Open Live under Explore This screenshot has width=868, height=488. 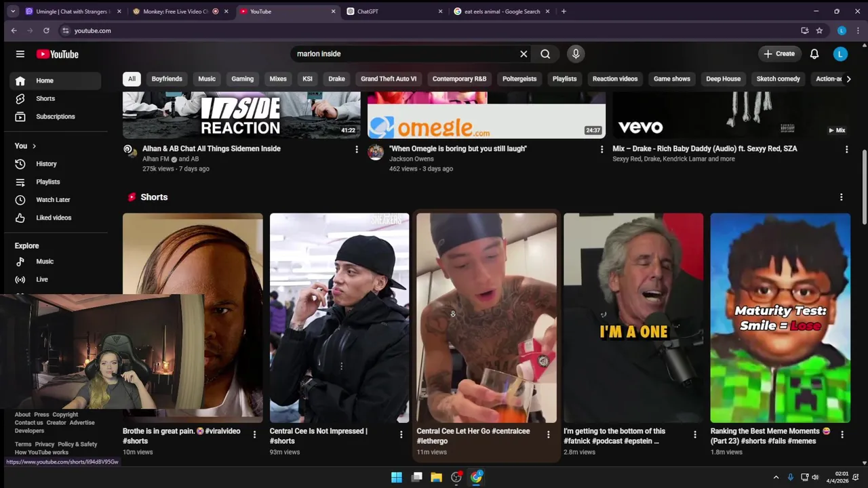(x=56, y=279)
